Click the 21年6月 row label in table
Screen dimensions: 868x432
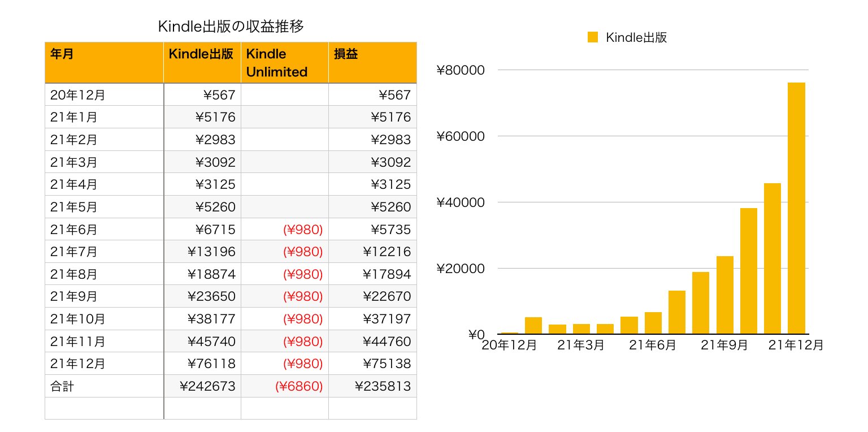coord(73,230)
